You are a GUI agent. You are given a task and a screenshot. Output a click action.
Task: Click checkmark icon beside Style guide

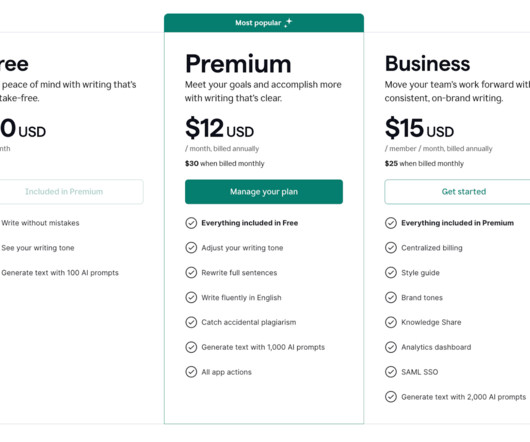coord(391,273)
